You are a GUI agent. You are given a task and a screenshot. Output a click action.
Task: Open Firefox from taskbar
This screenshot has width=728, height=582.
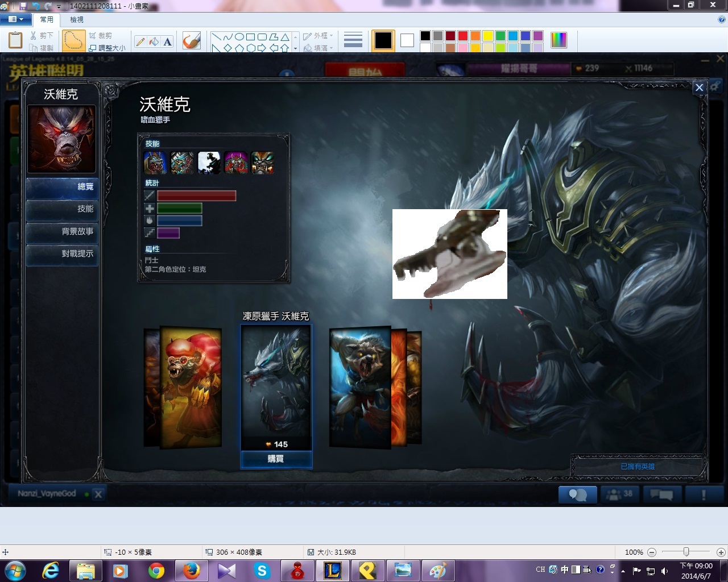click(x=192, y=571)
